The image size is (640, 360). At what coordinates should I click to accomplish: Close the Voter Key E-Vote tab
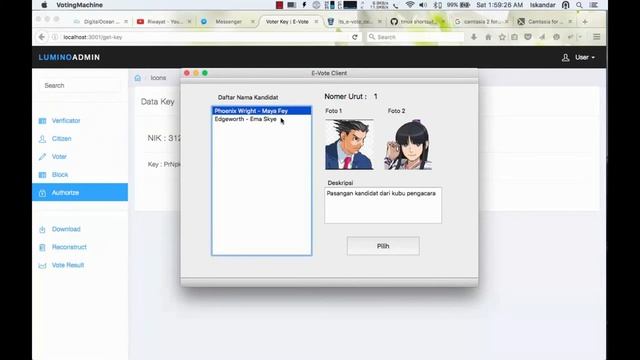coord(316,22)
